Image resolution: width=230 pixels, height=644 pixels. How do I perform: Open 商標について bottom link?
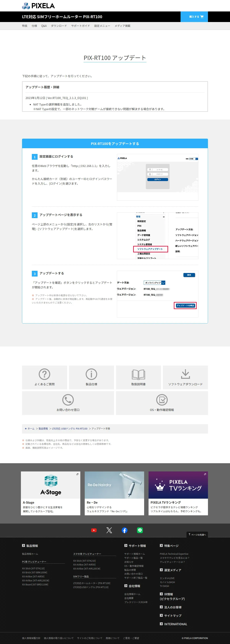pyautogui.click(x=113, y=638)
